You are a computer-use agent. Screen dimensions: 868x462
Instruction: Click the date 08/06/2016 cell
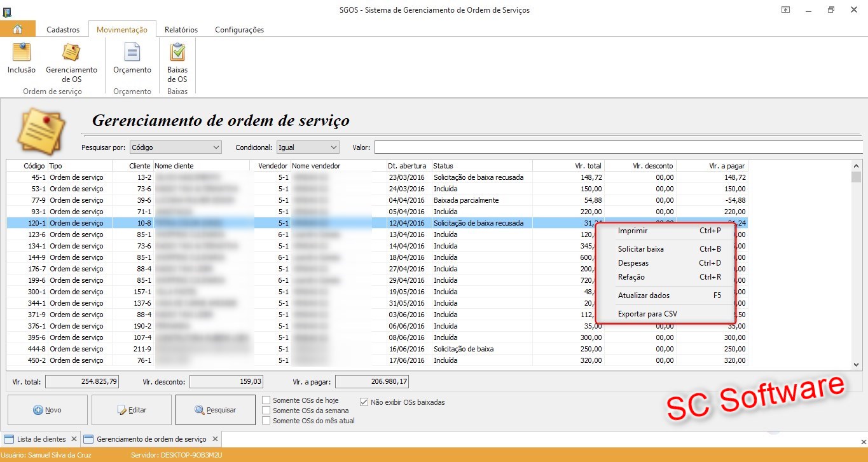tap(406, 337)
